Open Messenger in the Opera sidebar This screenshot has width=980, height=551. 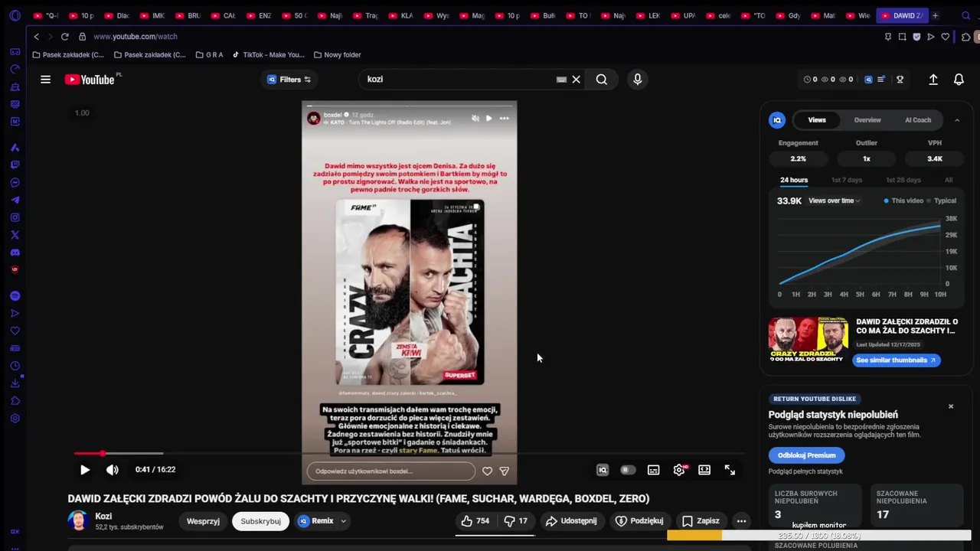tap(15, 183)
